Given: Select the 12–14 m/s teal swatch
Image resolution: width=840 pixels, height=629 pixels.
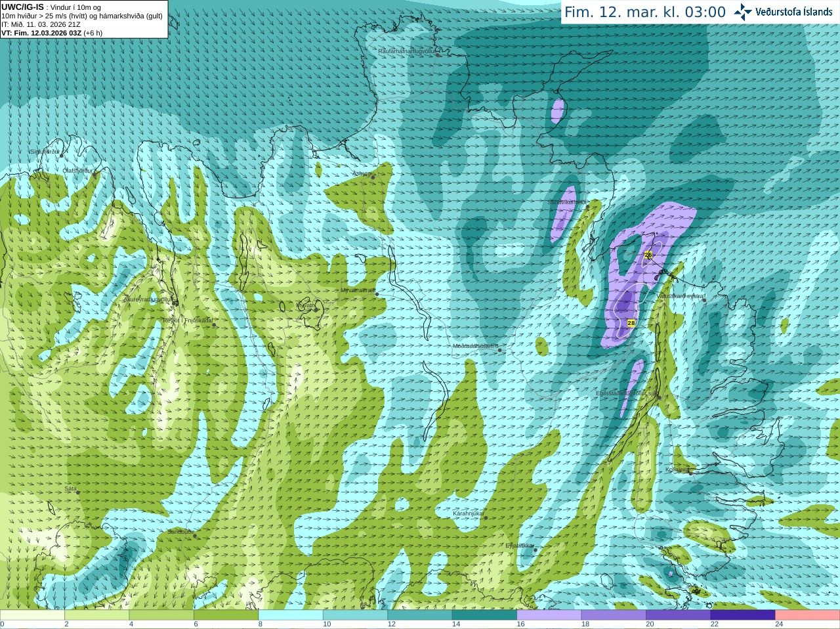Looking at the screenshot, I should click(420, 615).
